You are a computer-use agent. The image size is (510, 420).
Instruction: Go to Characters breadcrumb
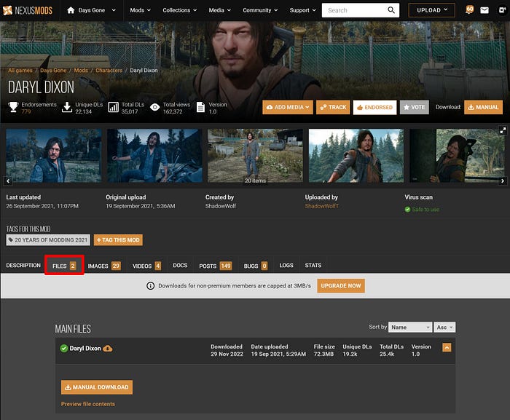(x=109, y=70)
